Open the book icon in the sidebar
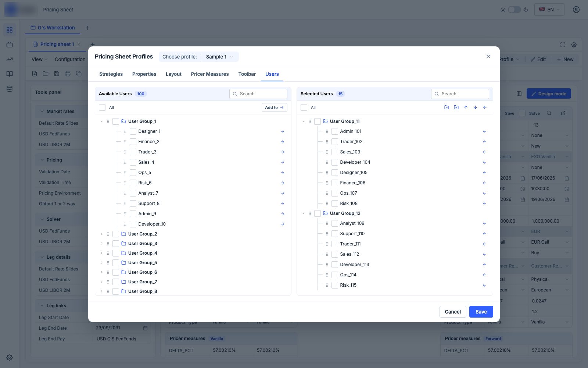This screenshot has height=368, width=588. tap(10, 74)
